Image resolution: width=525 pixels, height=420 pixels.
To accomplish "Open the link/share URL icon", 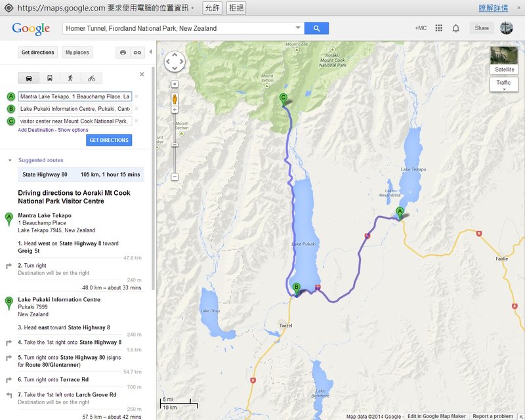I will (138, 52).
